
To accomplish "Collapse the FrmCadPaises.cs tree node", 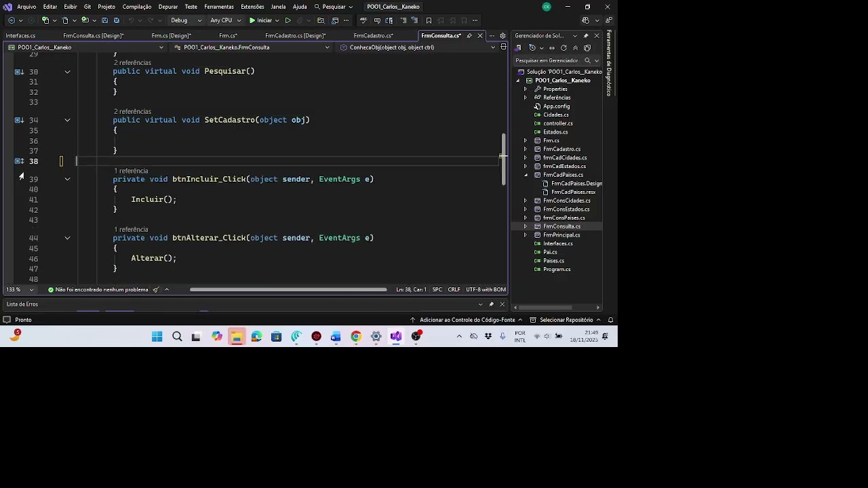I will point(525,175).
